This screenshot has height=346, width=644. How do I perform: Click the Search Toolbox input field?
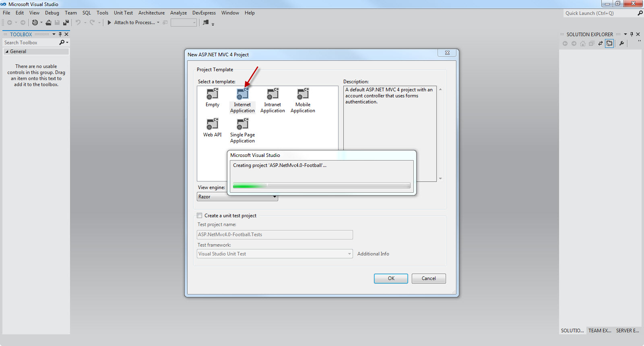(x=31, y=42)
